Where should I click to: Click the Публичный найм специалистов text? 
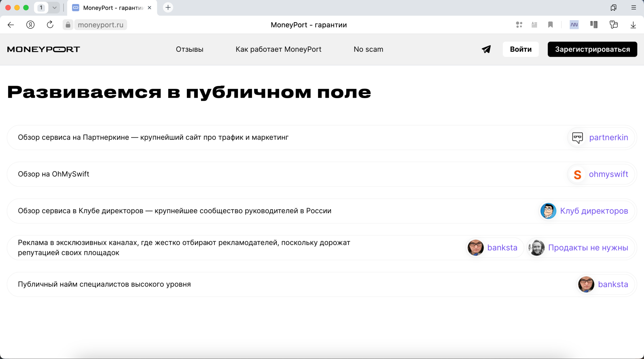[104, 284]
